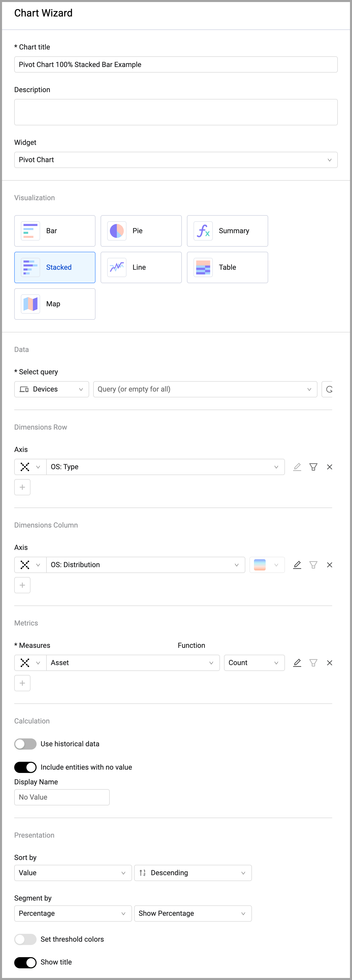
Task: Open the Widget Pivot Chart dropdown
Action: (x=176, y=160)
